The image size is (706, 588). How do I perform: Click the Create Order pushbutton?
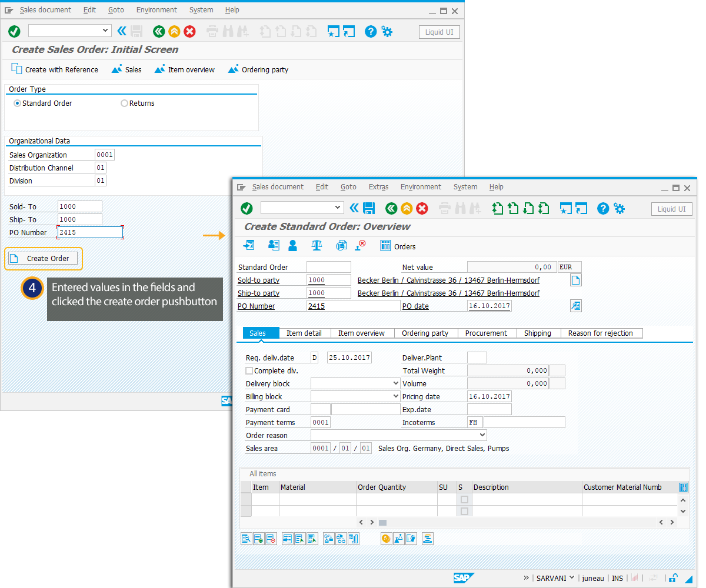pos(43,259)
